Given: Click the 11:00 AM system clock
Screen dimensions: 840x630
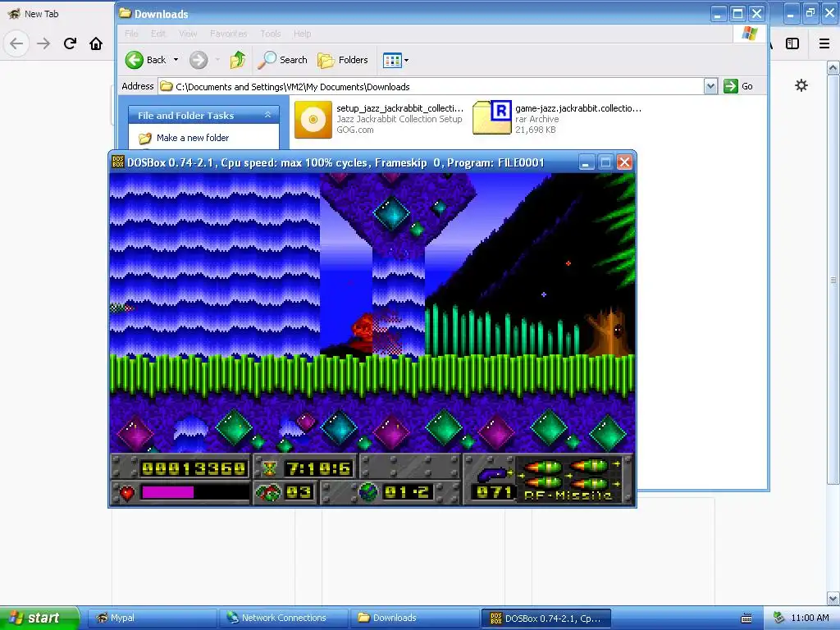Looking at the screenshot, I should pyautogui.click(x=810, y=618).
